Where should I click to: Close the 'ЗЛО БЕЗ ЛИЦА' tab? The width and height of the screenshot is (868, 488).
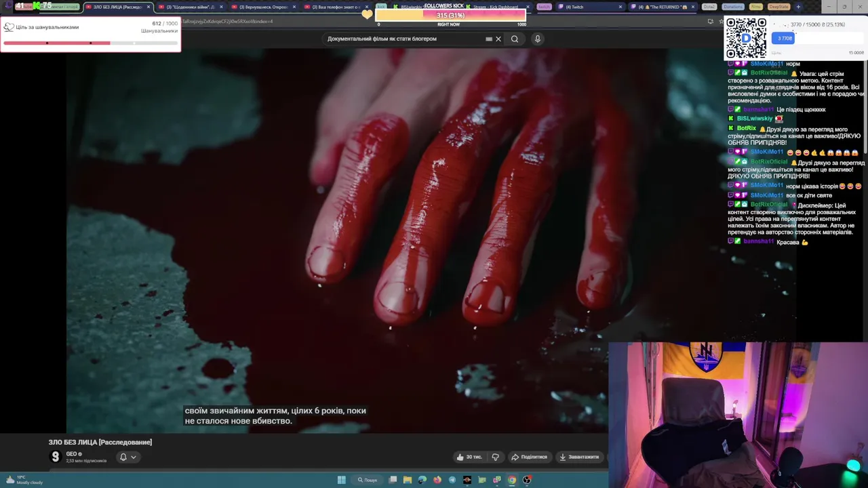tap(148, 7)
